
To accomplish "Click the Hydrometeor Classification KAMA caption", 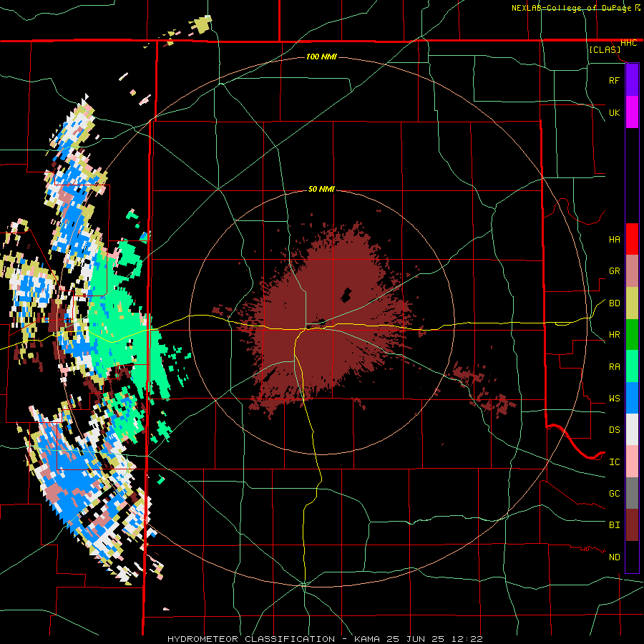I will click(325, 639).
